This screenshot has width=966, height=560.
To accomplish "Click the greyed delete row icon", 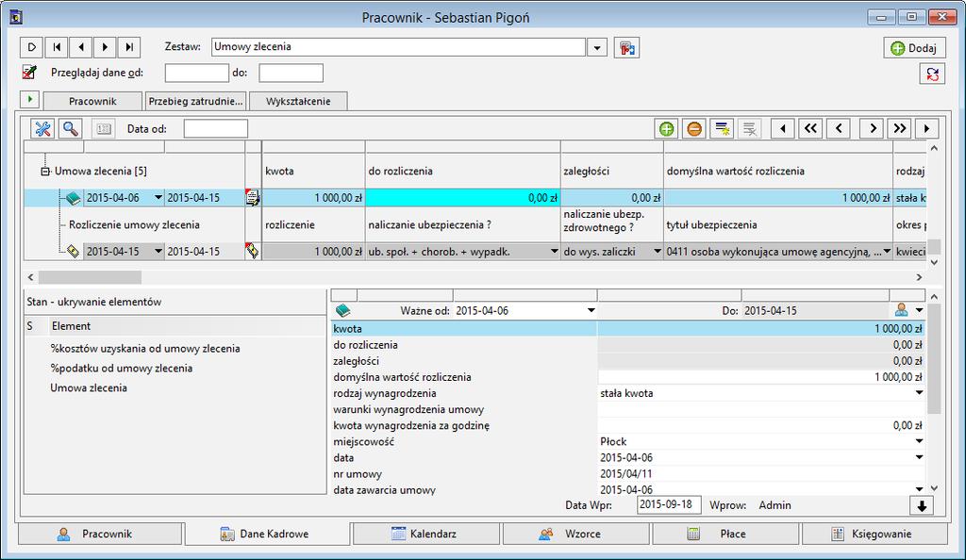I will pyautogui.click(x=749, y=128).
